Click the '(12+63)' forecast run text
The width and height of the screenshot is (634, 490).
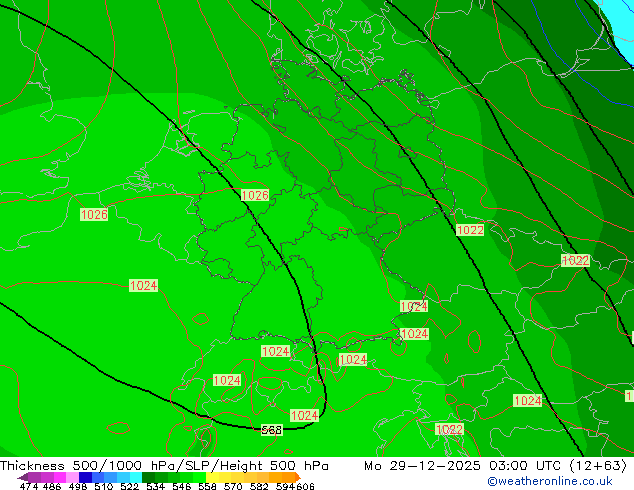(x=598, y=466)
